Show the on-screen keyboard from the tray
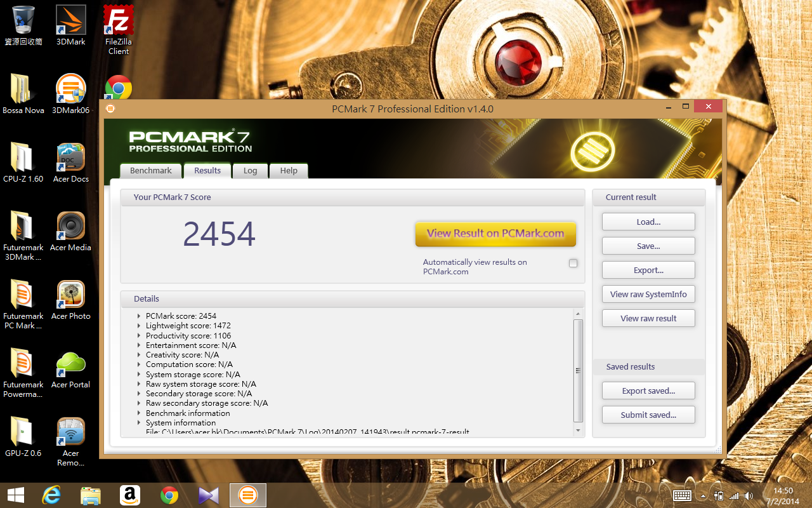Screen dimensions: 812x508 pos(682,495)
